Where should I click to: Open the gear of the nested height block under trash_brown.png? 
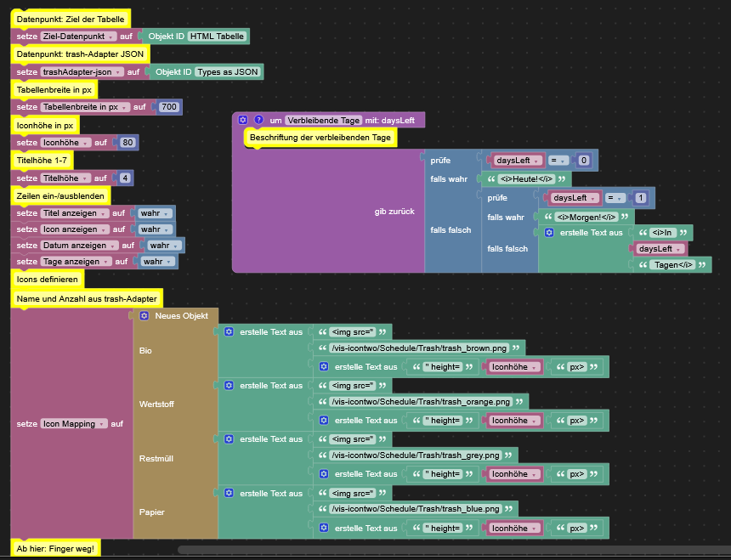click(324, 366)
